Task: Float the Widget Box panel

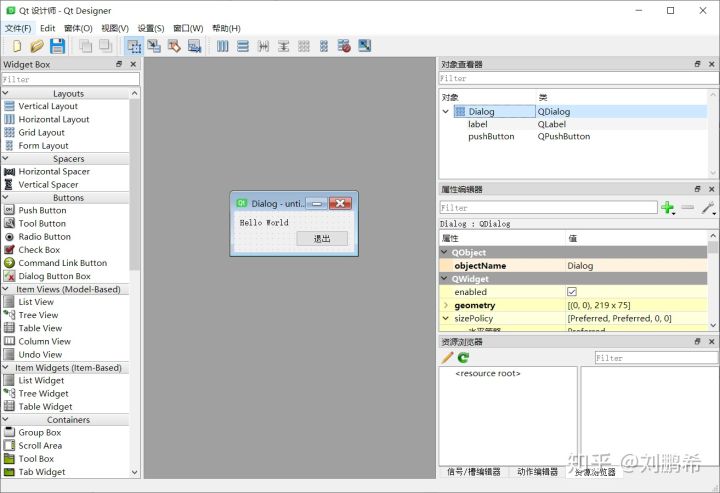Action: click(119, 64)
